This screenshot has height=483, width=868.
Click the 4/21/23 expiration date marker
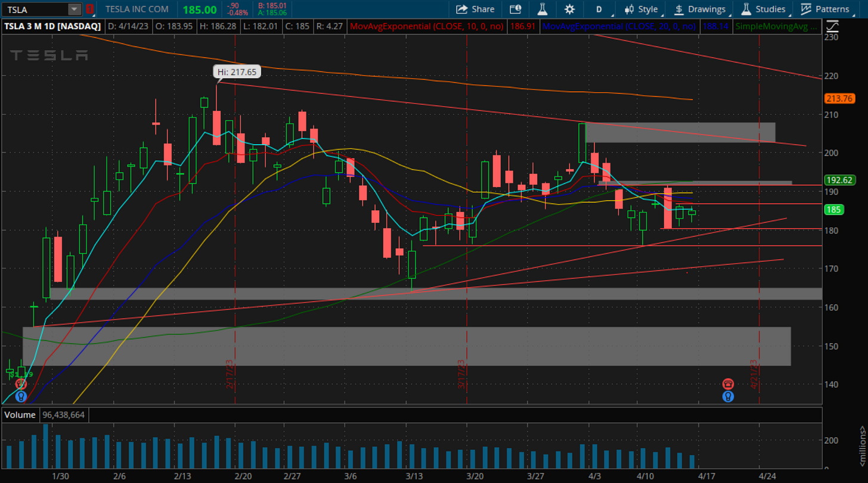coord(755,375)
